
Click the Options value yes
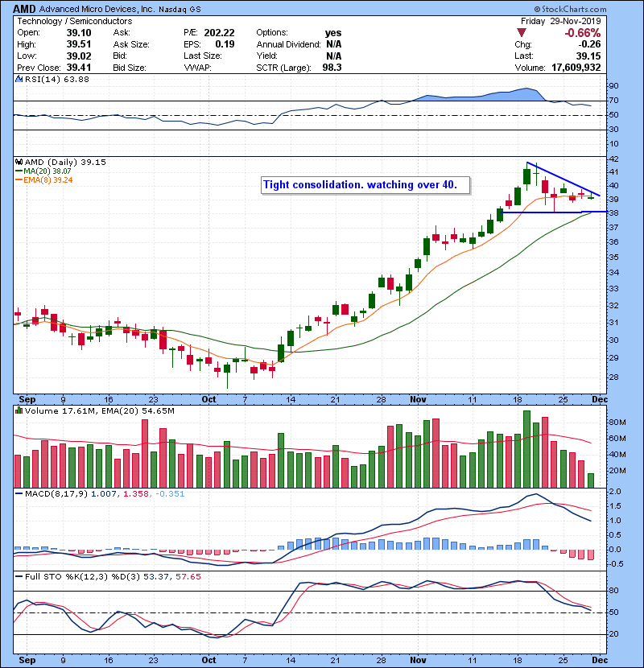[x=333, y=33]
